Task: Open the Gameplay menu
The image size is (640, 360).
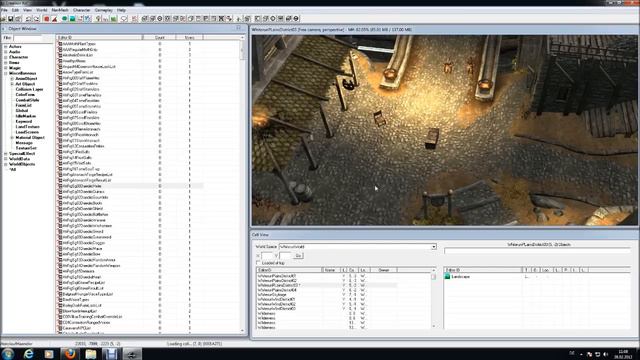Action: pos(104,10)
